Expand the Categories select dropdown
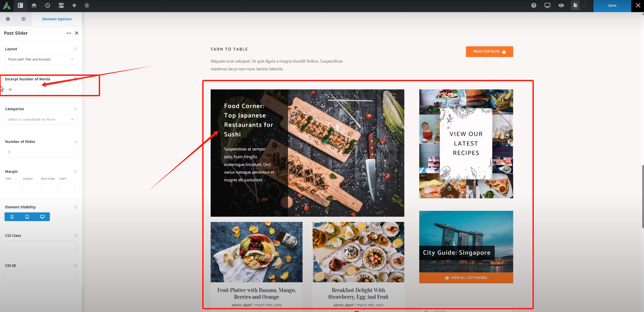 tap(41, 119)
